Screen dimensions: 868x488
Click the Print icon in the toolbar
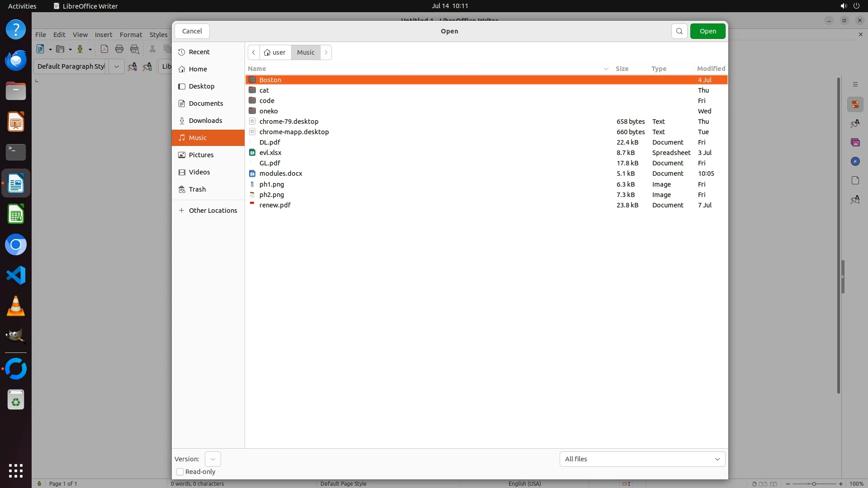click(x=119, y=49)
